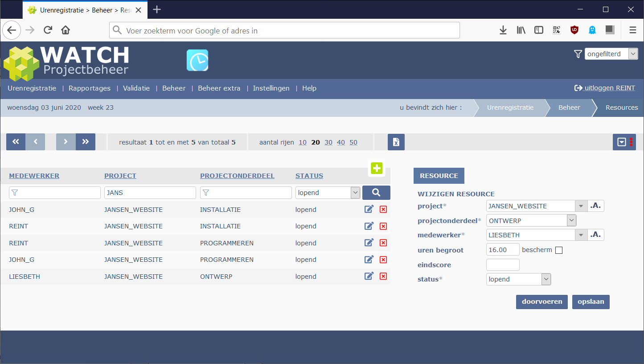The width and height of the screenshot is (644, 364).
Task: Sort by MEDEWERKER column header
Action: point(34,176)
